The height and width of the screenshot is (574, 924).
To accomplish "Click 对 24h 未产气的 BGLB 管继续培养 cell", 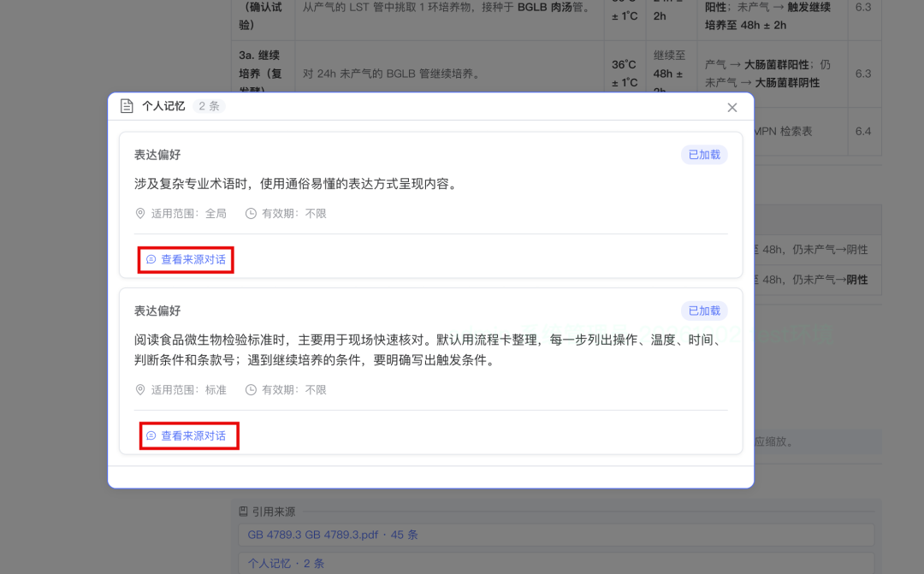I will pyautogui.click(x=450, y=74).
